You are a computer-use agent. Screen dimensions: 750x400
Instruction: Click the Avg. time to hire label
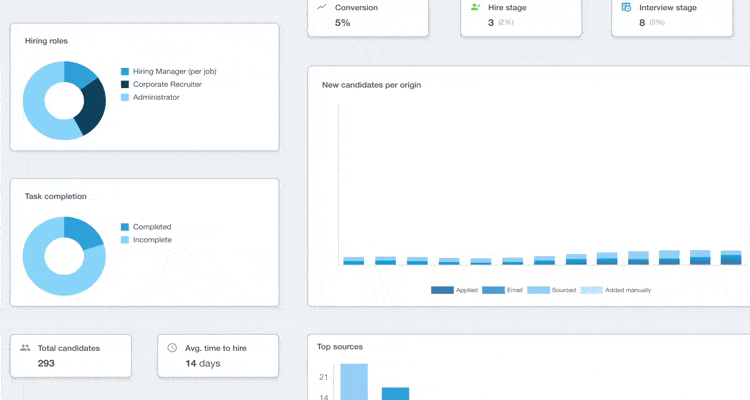pyautogui.click(x=216, y=348)
